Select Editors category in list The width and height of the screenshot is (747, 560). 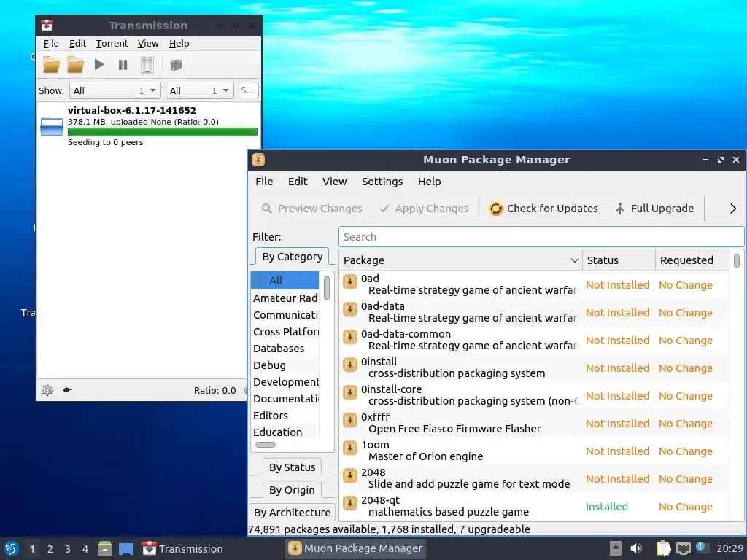285,415
